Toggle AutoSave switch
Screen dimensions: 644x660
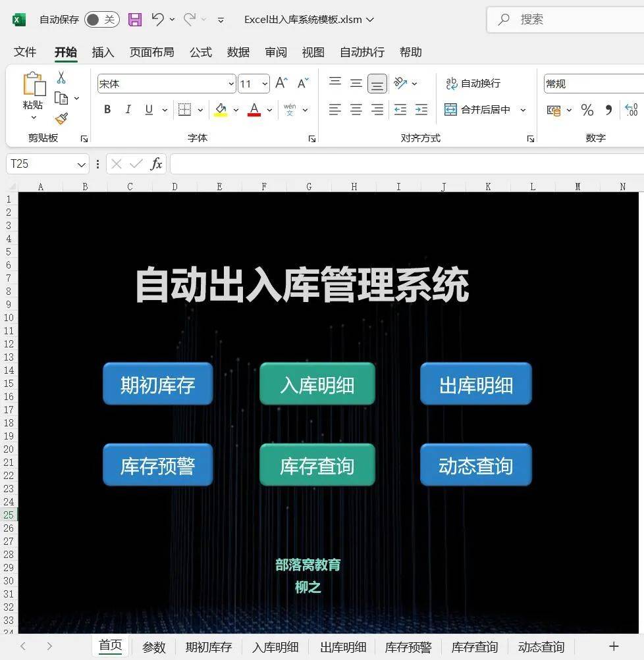click(102, 19)
